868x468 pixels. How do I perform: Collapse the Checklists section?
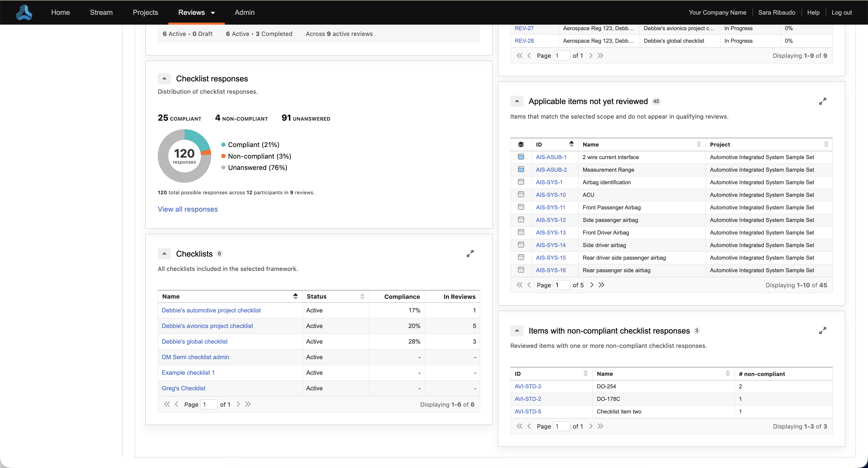(164, 254)
